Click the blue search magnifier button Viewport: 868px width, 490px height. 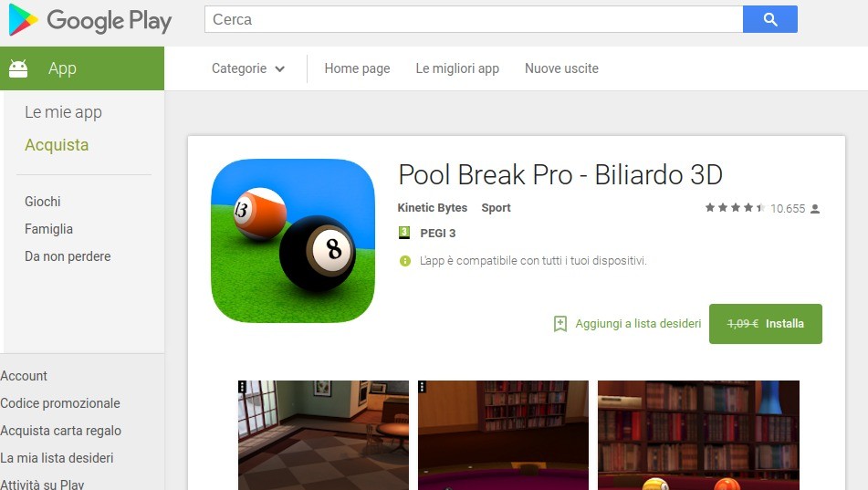coord(770,19)
